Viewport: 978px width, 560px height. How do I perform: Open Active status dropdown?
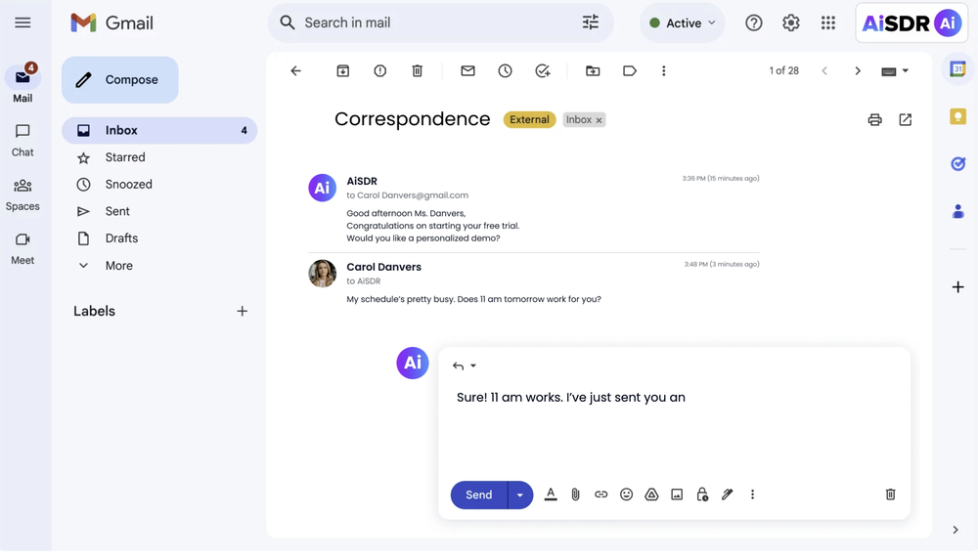click(x=683, y=23)
